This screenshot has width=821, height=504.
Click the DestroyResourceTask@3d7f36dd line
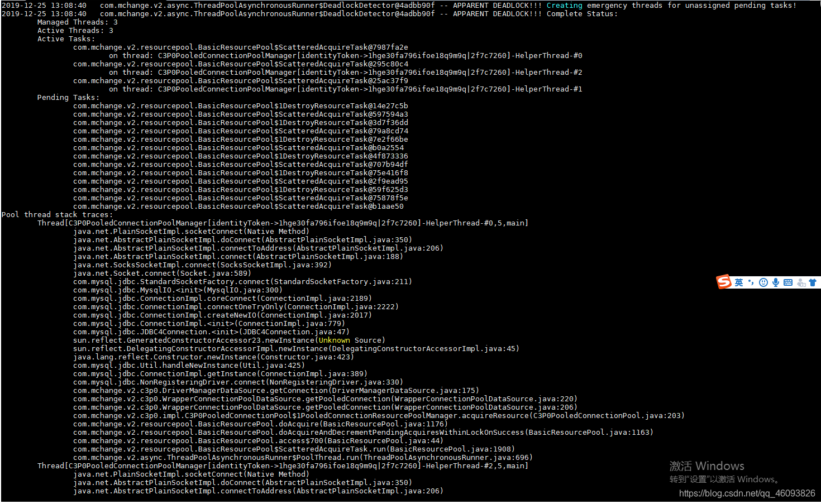point(241,123)
